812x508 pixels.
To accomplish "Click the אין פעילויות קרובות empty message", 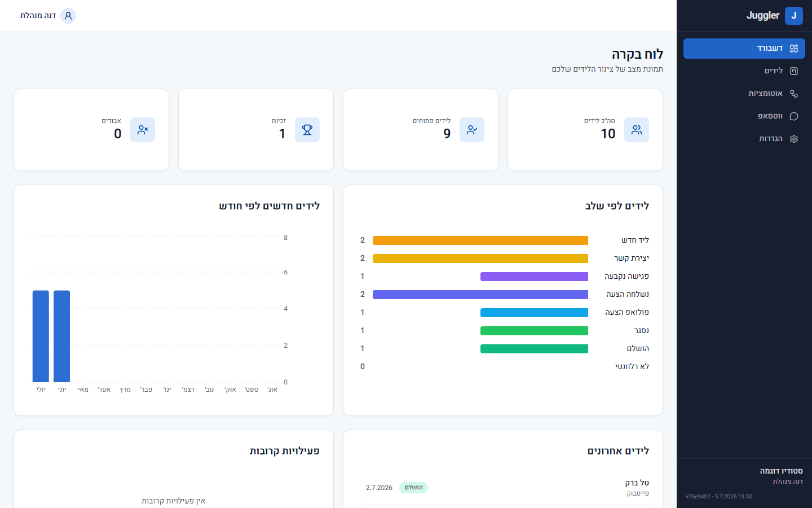I will coord(174,501).
